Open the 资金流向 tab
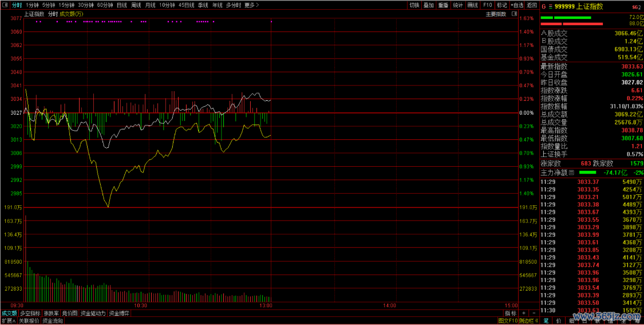 pos(53,321)
